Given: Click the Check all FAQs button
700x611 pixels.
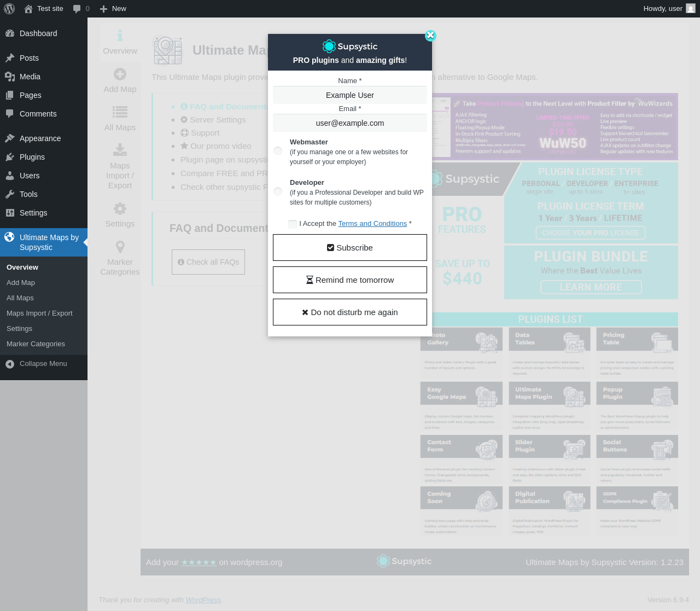Looking at the screenshot, I should (x=208, y=262).
